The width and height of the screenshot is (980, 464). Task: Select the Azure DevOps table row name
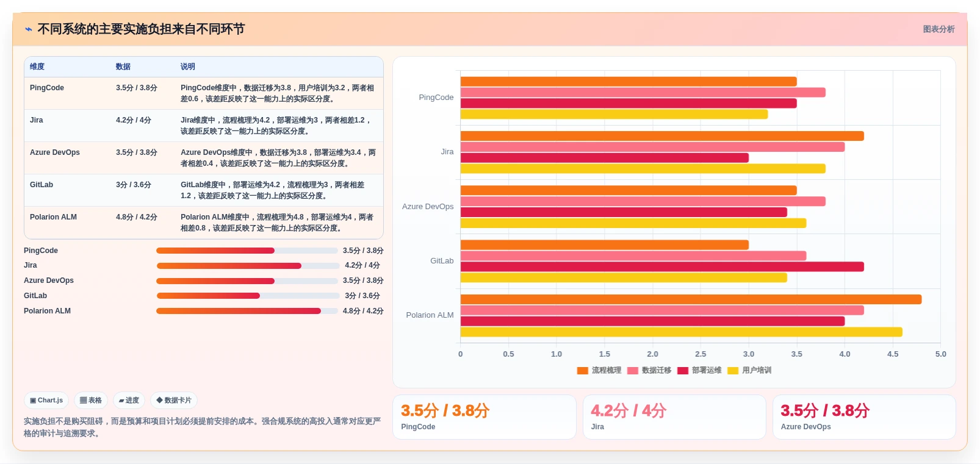pyautogui.click(x=55, y=152)
